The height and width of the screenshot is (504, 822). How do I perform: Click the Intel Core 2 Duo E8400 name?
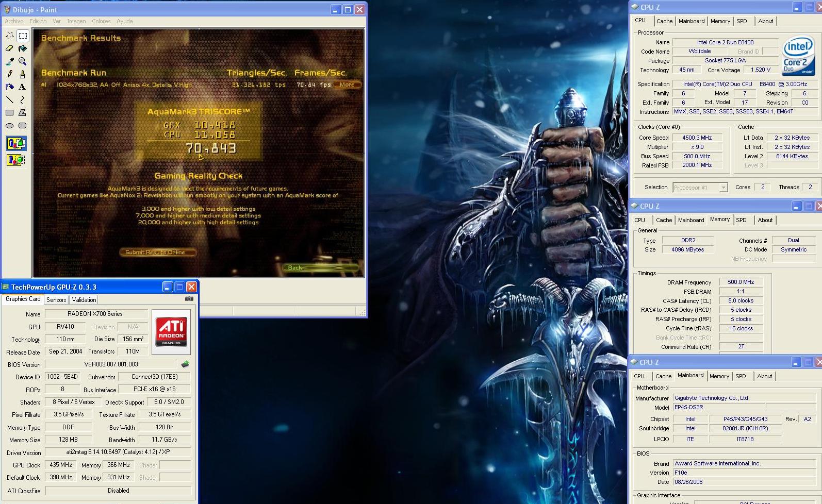coord(725,42)
